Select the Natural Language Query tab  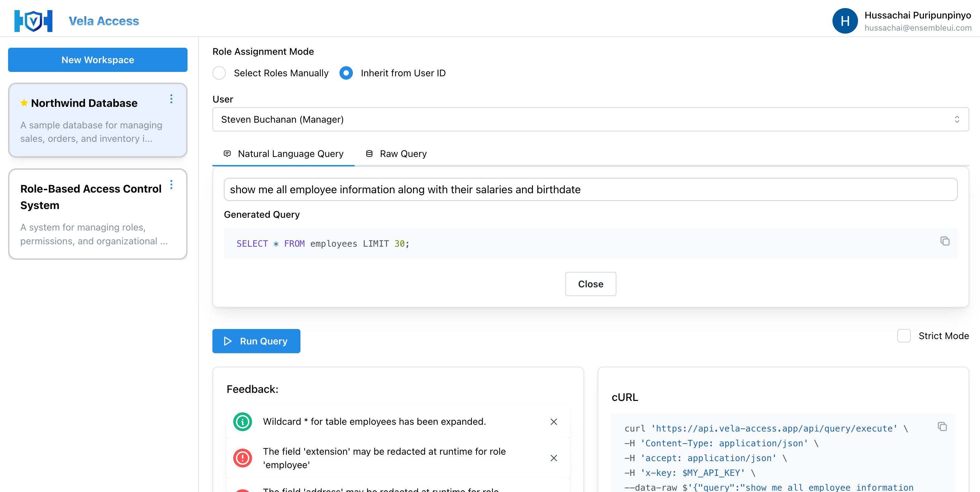283,154
